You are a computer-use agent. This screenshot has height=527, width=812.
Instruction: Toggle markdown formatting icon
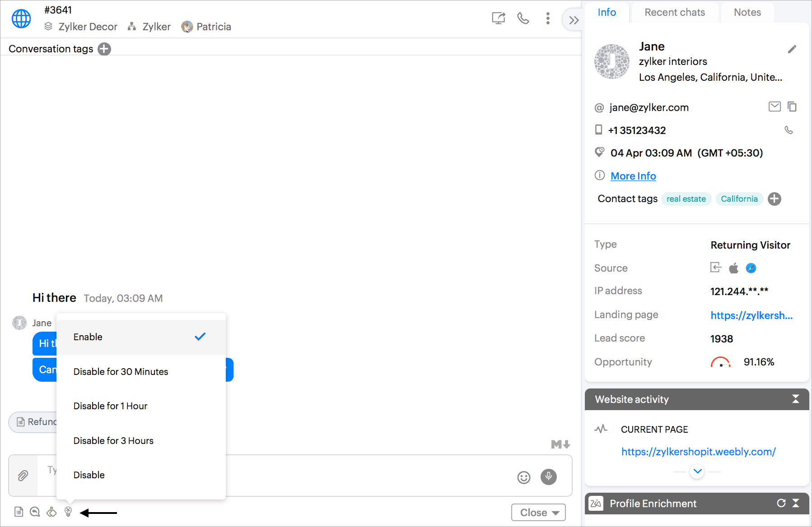(560, 444)
